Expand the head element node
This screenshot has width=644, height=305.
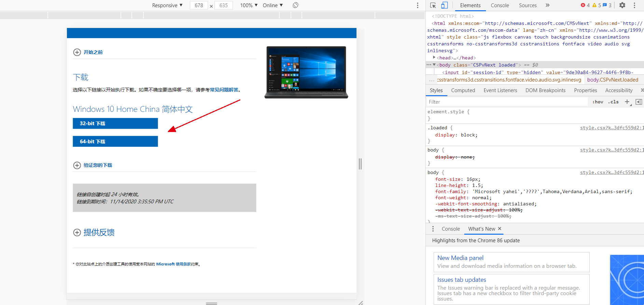(434, 57)
